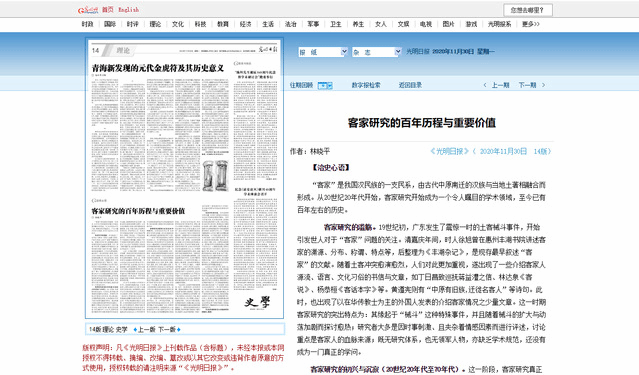
Task: Open the 国际 navigation item
Action: (x=110, y=24)
